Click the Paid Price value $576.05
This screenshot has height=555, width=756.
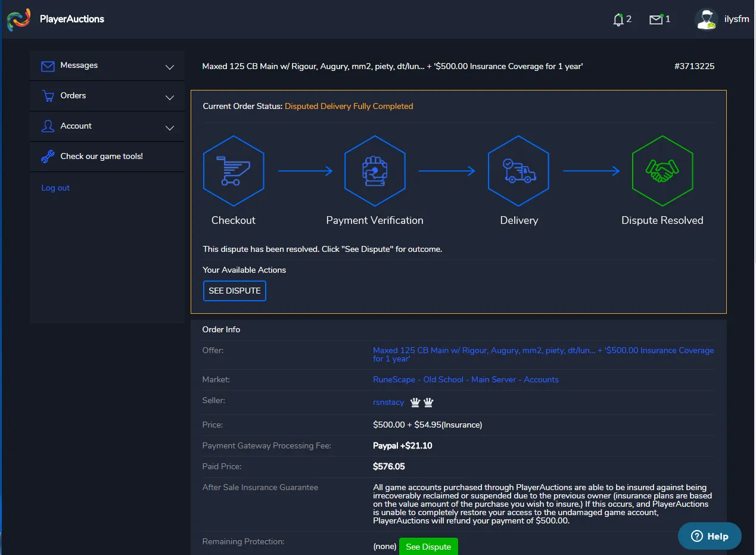tap(389, 466)
